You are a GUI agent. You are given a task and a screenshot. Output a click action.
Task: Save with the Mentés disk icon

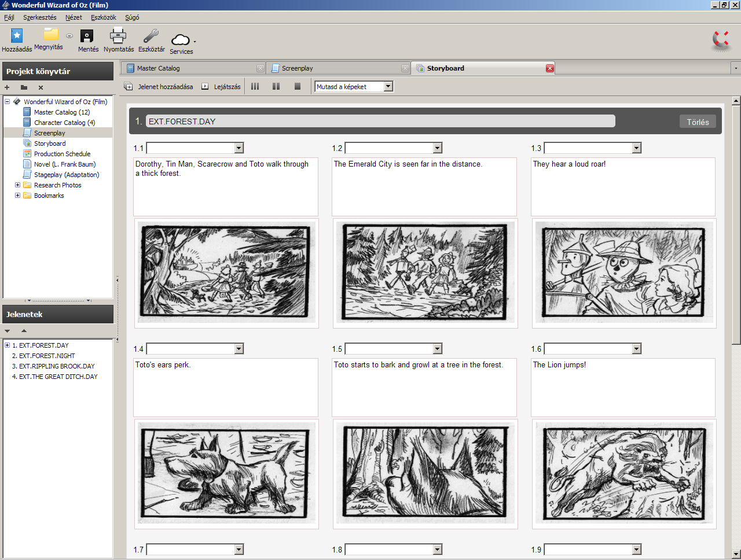tap(87, 36)
